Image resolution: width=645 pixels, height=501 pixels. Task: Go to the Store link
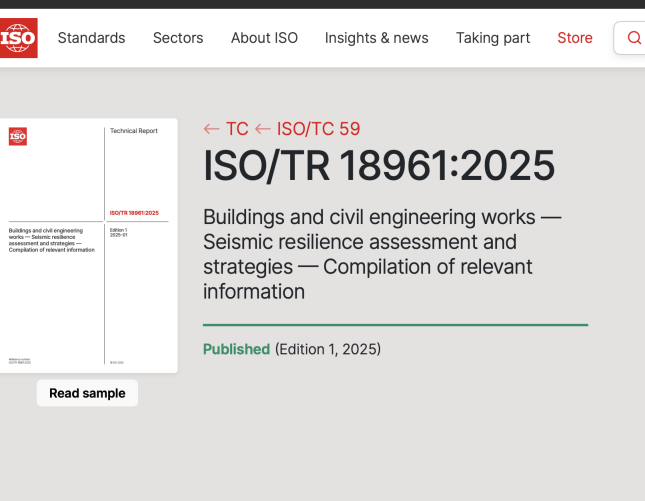[x=575, y=38]
